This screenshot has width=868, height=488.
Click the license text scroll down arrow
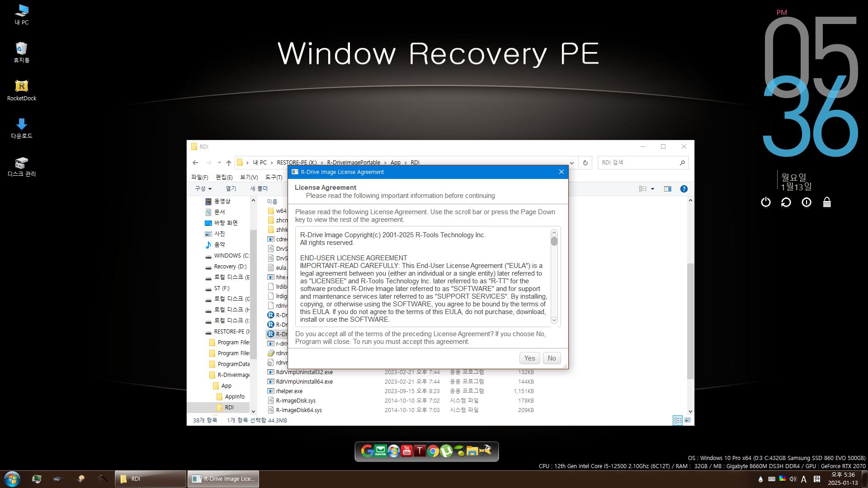pos(554,320)
